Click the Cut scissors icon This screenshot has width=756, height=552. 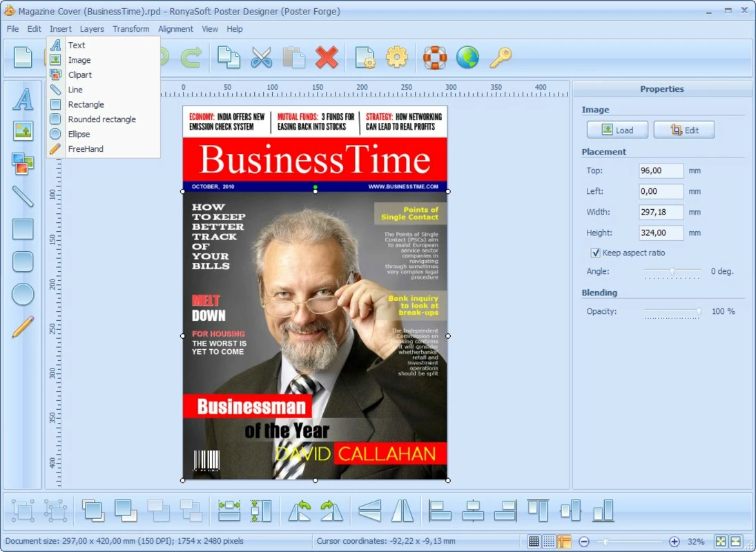click(262, 57)
